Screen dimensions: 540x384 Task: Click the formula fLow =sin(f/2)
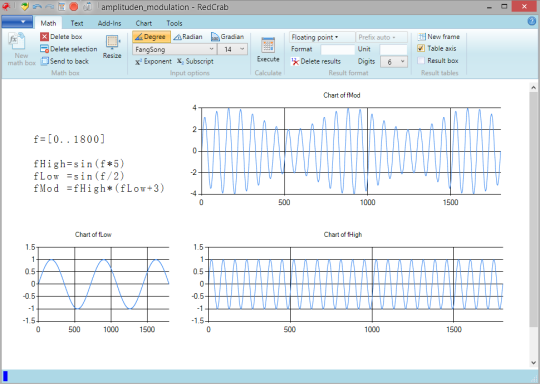pyautogui.click(x=79, y=176)
